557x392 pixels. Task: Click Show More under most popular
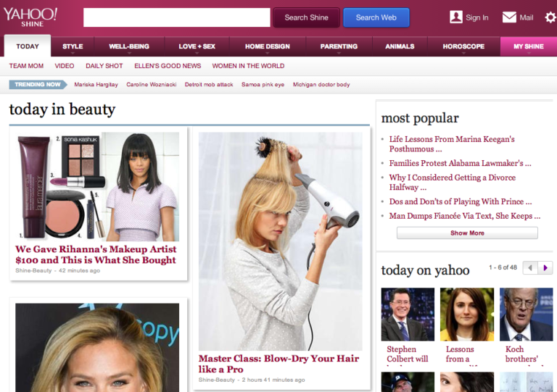467,233
